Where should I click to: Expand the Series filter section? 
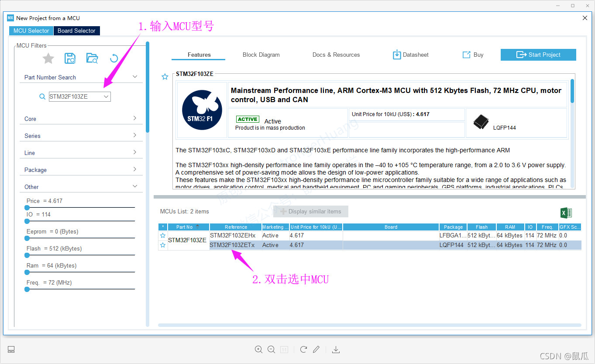pos(135,135)
